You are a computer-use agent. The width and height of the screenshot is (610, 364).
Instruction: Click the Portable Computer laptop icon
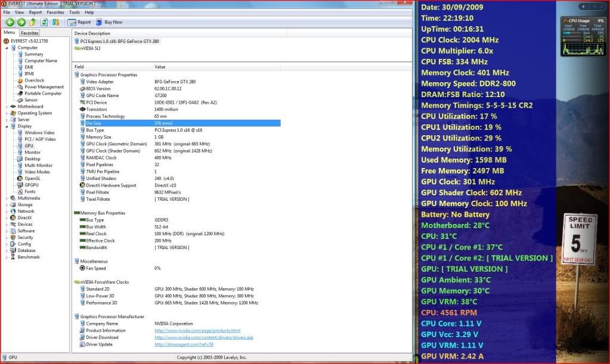pyautogui.click(x=20, y=93)
